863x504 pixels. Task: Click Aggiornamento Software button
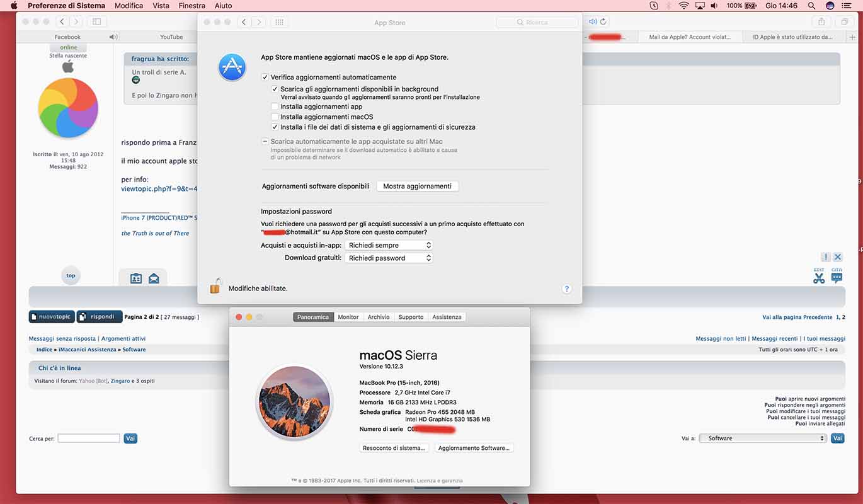474,448
